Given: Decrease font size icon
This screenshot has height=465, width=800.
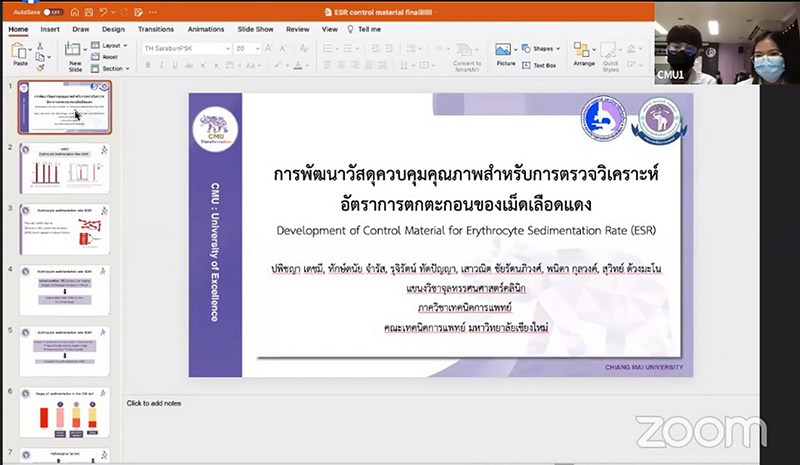Looking at the screenshot, I should point(283,48).
